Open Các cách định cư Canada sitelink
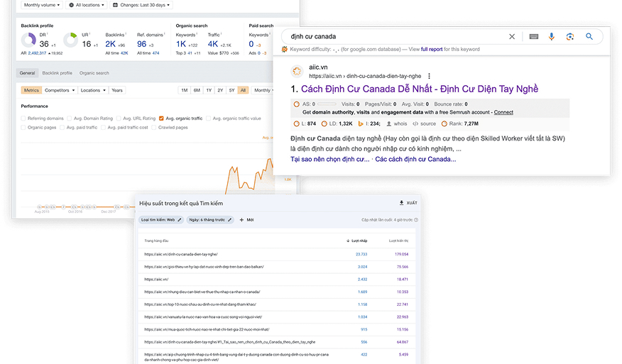622x364 pixels. click(x=415, y=159)
